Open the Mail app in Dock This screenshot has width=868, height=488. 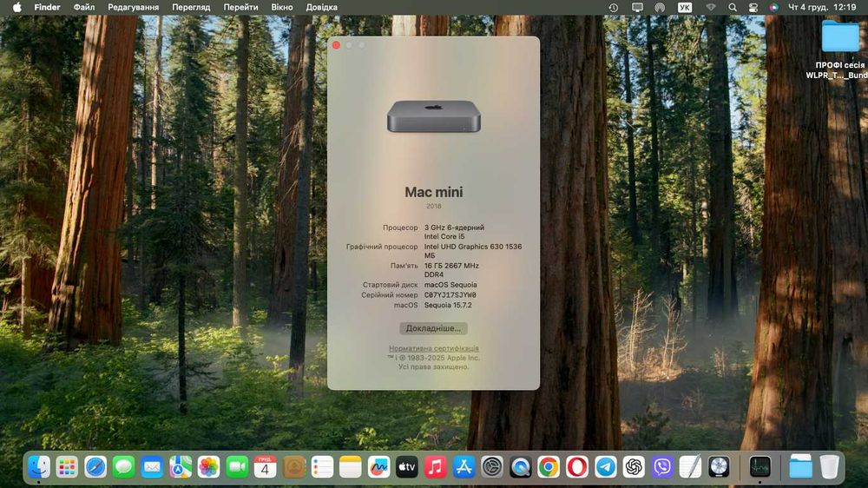coord(152,467)
